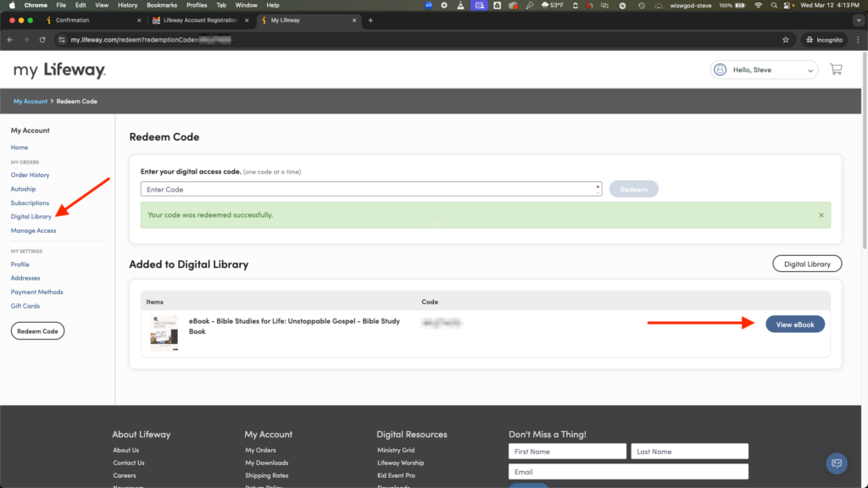Click the battery icon in the menu bar
The height and width of the screenshot is (488, 868).
click(740, 5)
